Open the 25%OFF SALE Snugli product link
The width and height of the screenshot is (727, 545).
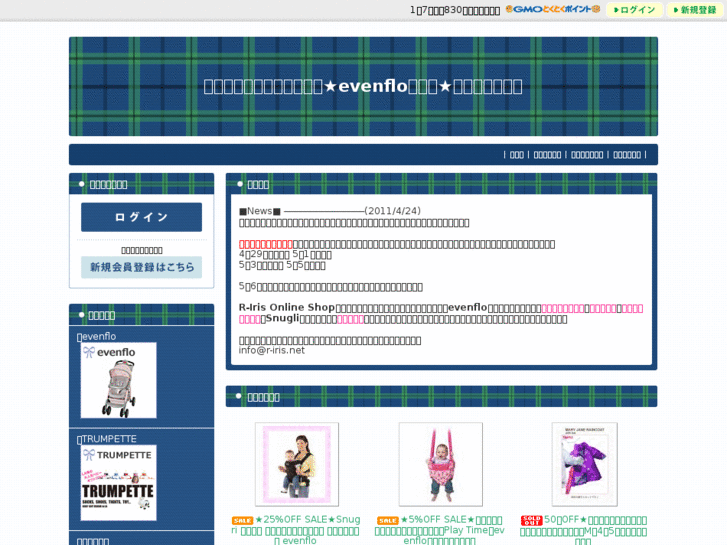tap(297, 530)
